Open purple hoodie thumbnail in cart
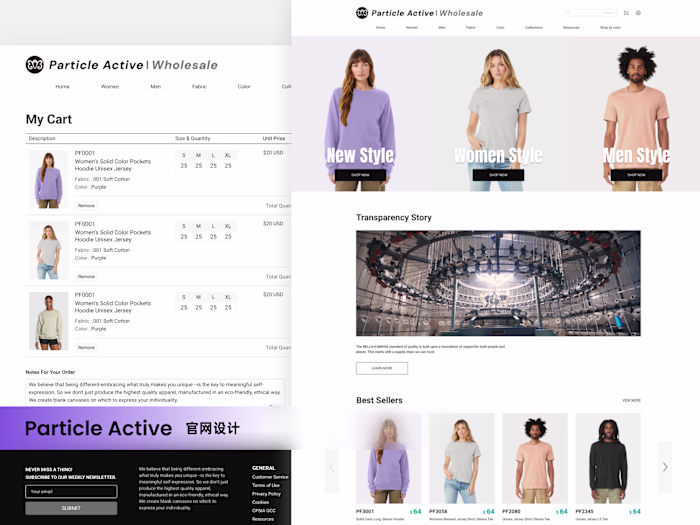Viewport: 700px width, 525px height. tap(48, 179)
